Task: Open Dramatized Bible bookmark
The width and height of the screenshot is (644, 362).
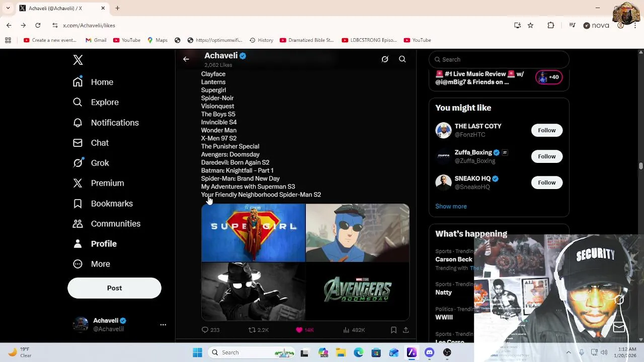Action: [306, 40]
